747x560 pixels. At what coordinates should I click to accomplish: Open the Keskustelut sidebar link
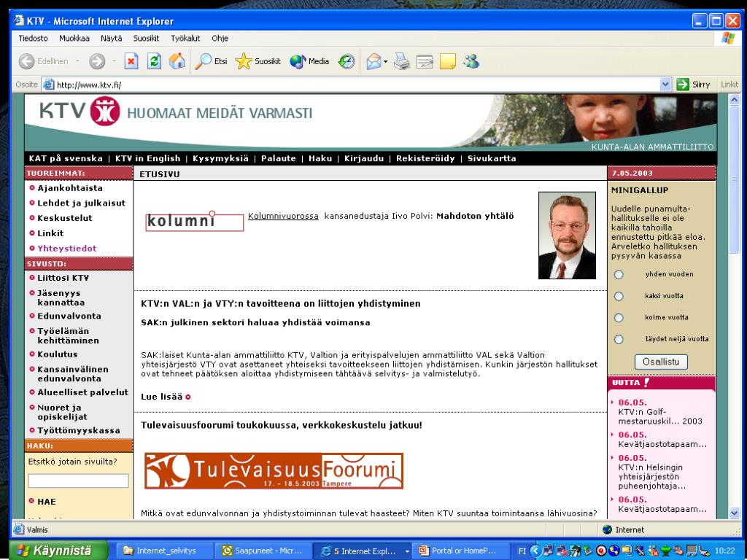tap(65, 219)
